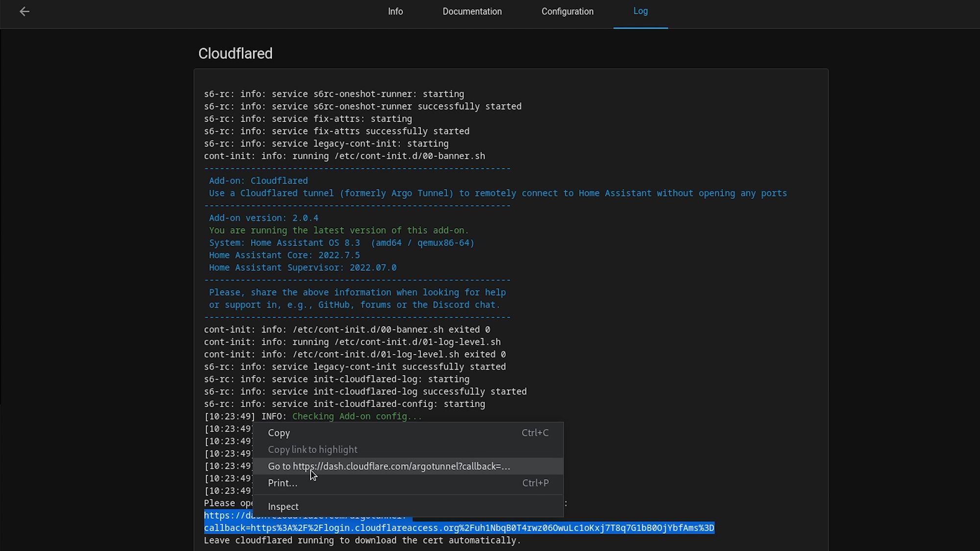Image resolution: width=980 pixels, height=551 pixels.
Task: Click the back arrow icon
Action: click(x=24, y=11)
